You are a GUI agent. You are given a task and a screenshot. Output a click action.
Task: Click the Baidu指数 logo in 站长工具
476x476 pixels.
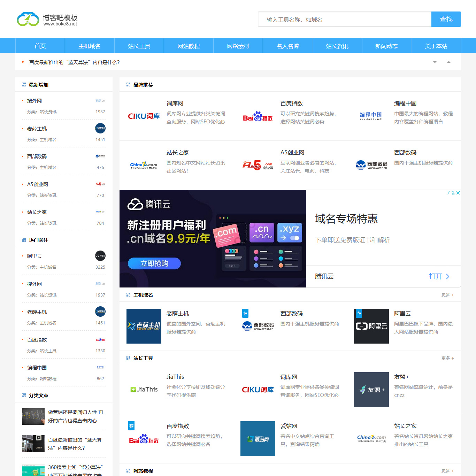(144, 439)
